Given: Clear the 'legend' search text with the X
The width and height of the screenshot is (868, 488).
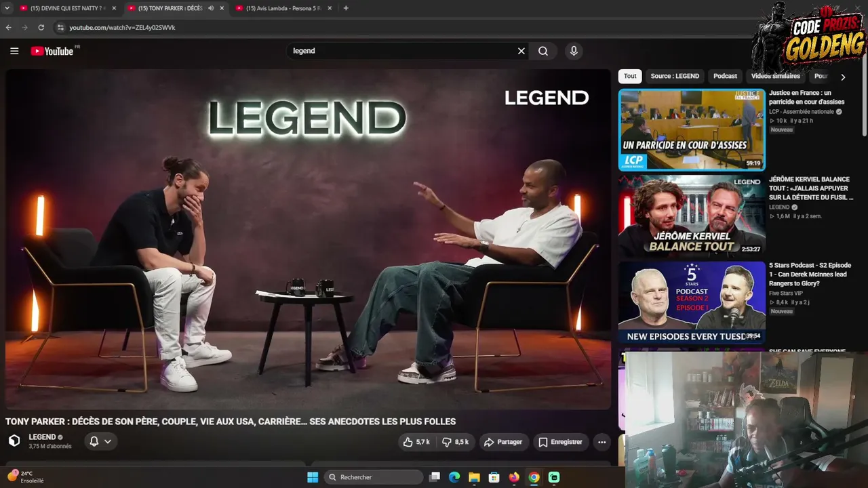Looking at the screenshot, I should tap(521, 51).
